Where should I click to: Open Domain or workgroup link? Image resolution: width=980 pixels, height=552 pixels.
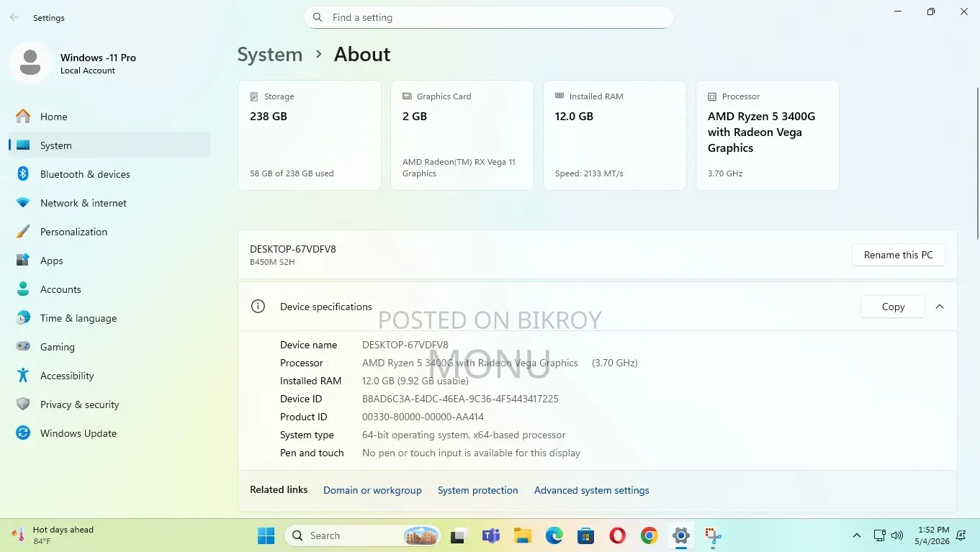click(372, 490)
